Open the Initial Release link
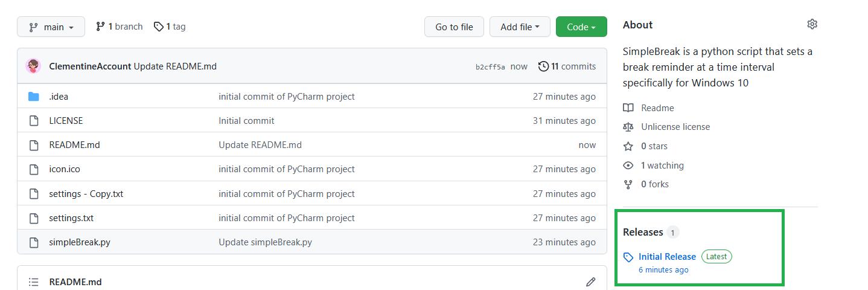The image size is (868, 290). coord(667,257)
